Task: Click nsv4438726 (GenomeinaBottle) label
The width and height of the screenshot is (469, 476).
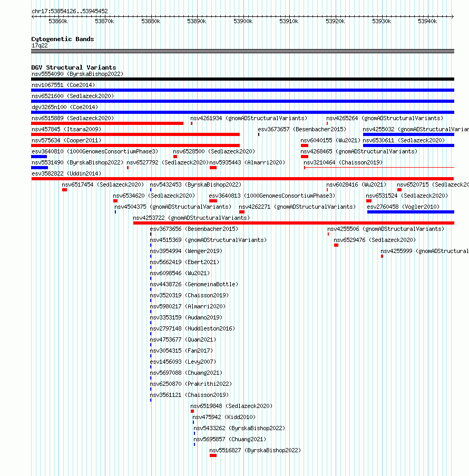Action: 194,285
